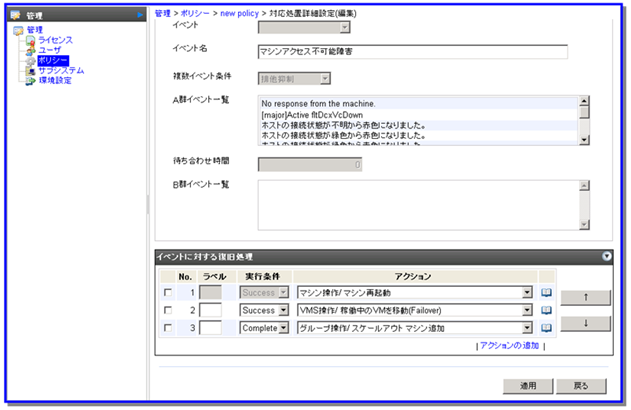
Task: Click the A群イベント一覧 scrollbar down arrow
Action: click(x=584, y=140)
